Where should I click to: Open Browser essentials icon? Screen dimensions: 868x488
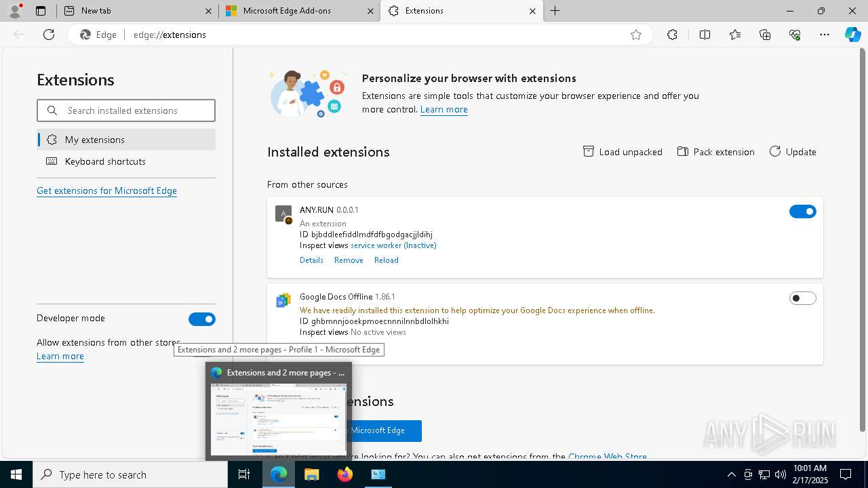tap(795, 35)
